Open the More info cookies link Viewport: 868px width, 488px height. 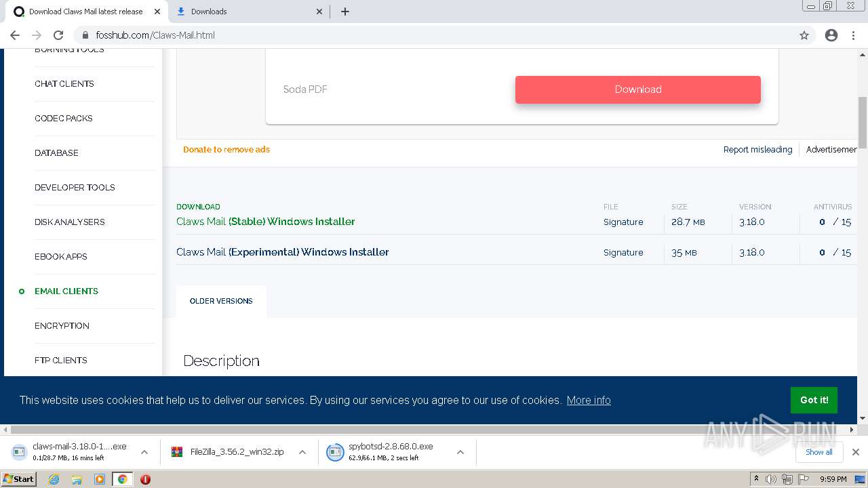[589, 401]
